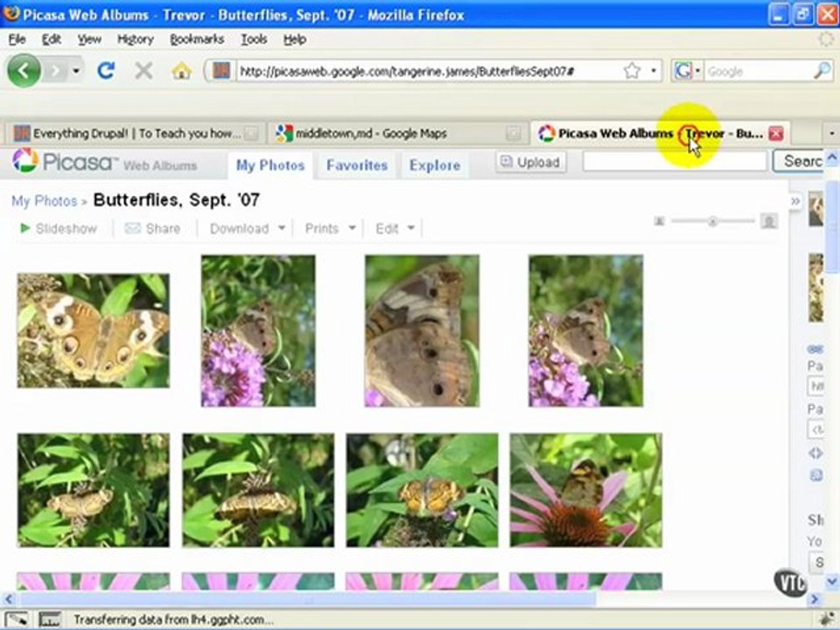Screen dimensions: 840x630
Task: Open the Favorites tab
Action: click(357, 165)
